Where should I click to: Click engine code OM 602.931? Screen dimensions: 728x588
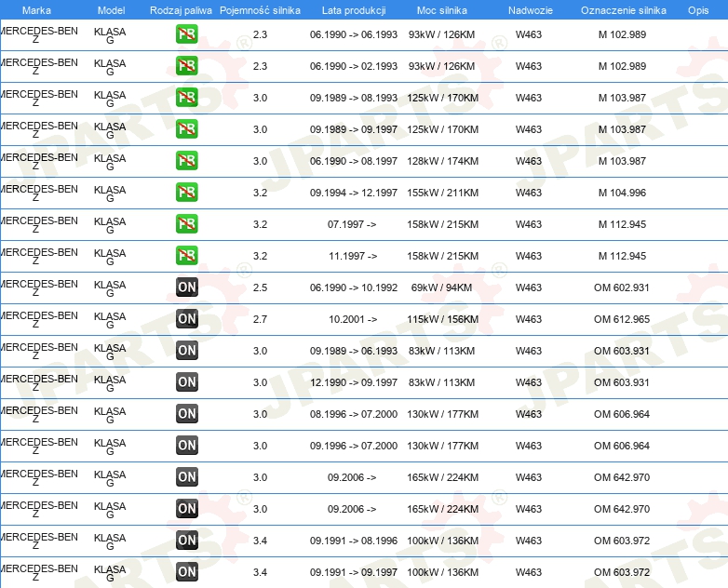coord(622,287)
